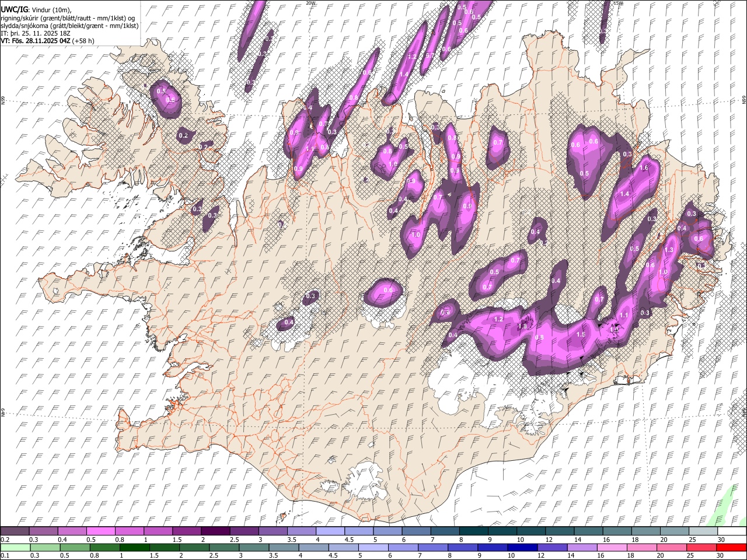747x560 pixels.
Task: Click the '0.2' label in the snow legend
Action: pyautogui.click(x=5, y=540)
